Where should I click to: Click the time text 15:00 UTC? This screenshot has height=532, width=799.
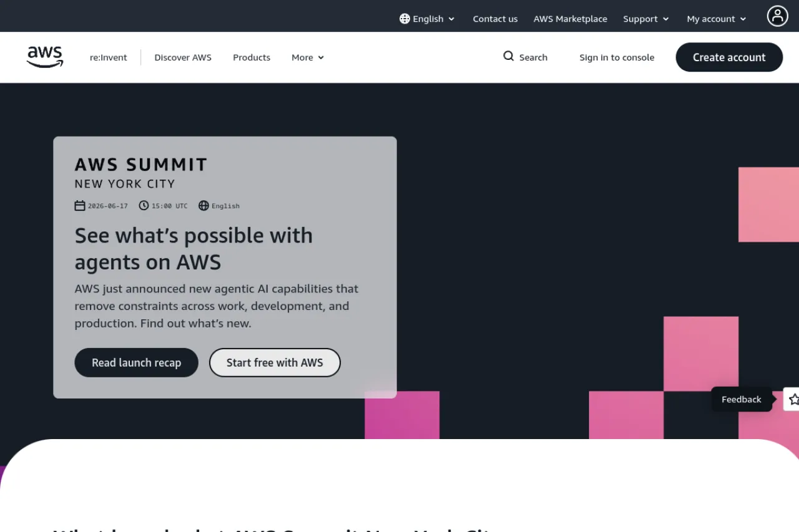(169, 206)
